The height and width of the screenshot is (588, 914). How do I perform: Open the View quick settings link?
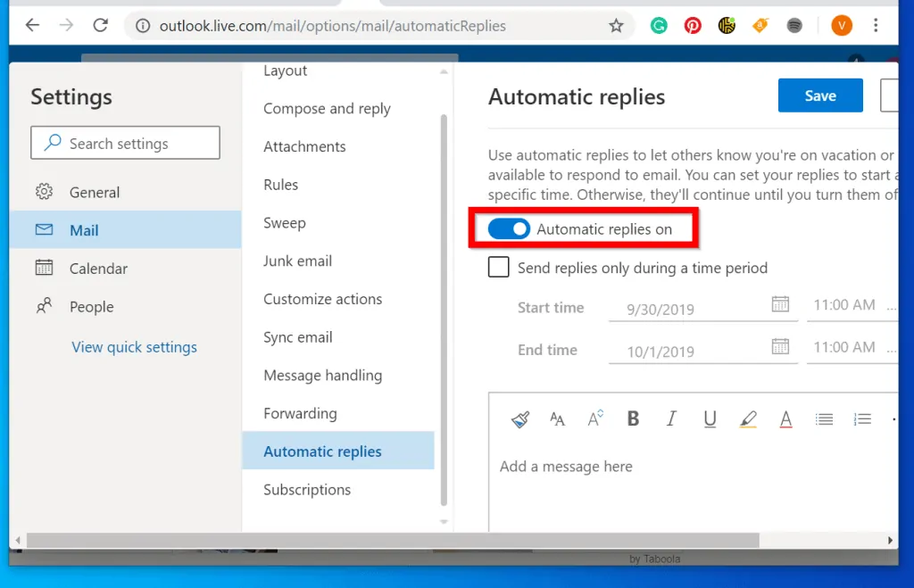(x=134, y=347)
